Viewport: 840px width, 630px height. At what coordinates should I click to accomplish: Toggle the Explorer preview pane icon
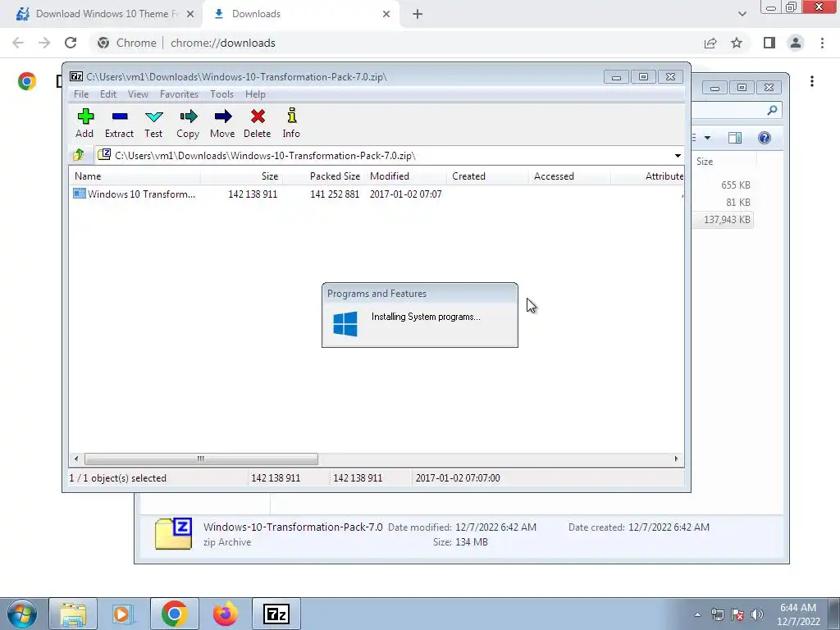point(735,138)
